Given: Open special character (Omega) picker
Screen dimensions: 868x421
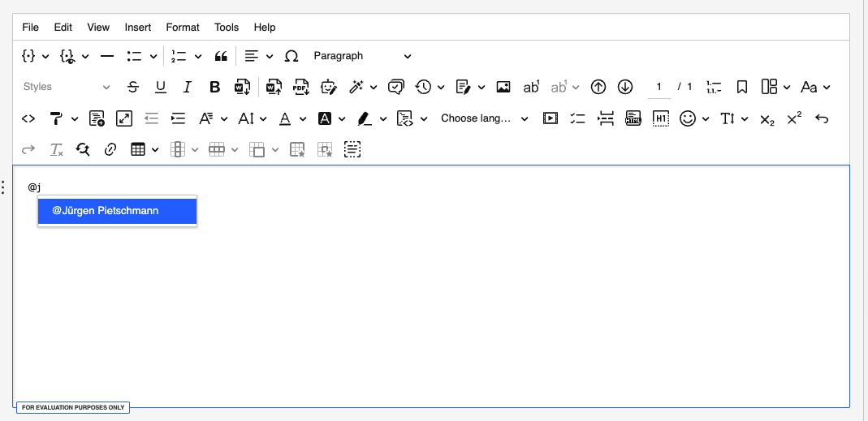Looking at the screenshot, I should tap(291, 56).
